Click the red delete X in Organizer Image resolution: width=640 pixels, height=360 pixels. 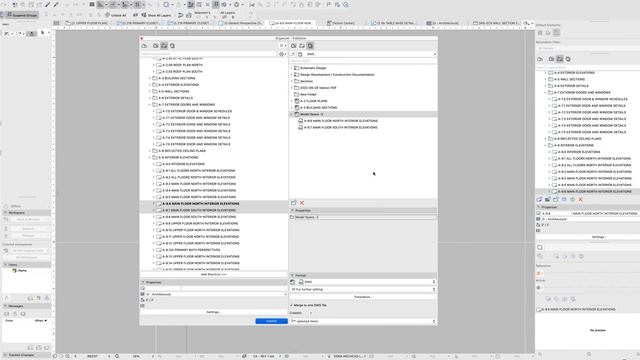302,202
